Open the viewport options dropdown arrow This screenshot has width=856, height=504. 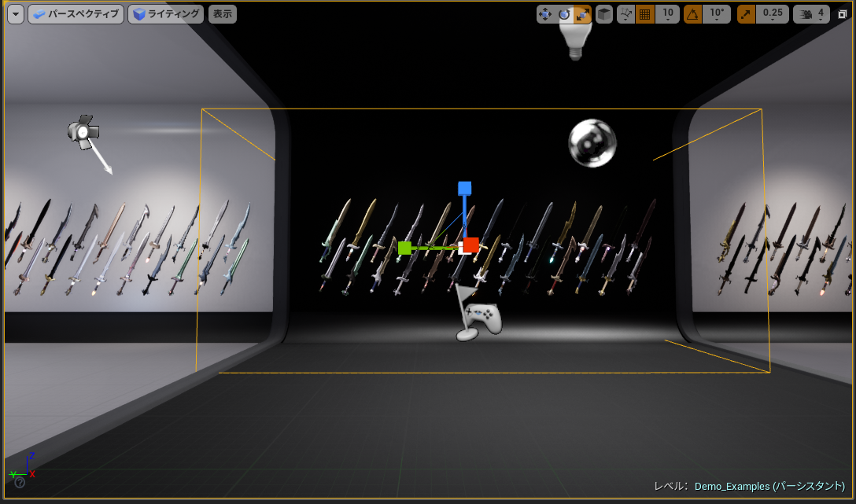16,14
